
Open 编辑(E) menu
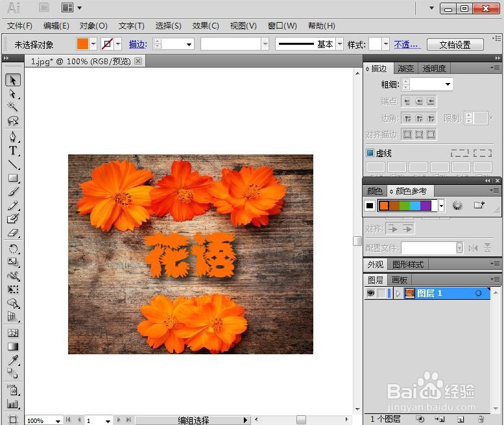(56, 26)
